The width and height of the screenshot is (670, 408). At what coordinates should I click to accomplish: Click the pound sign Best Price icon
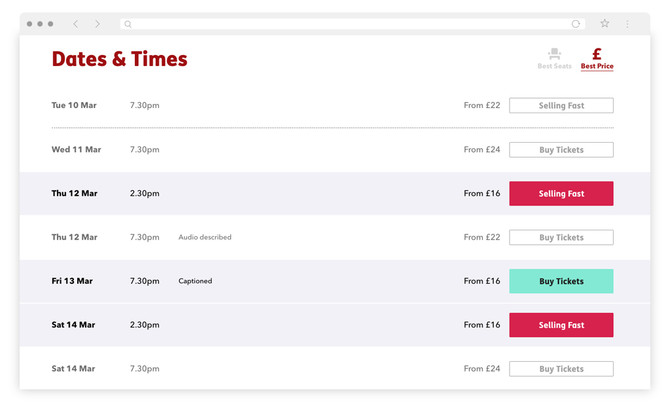597,54
